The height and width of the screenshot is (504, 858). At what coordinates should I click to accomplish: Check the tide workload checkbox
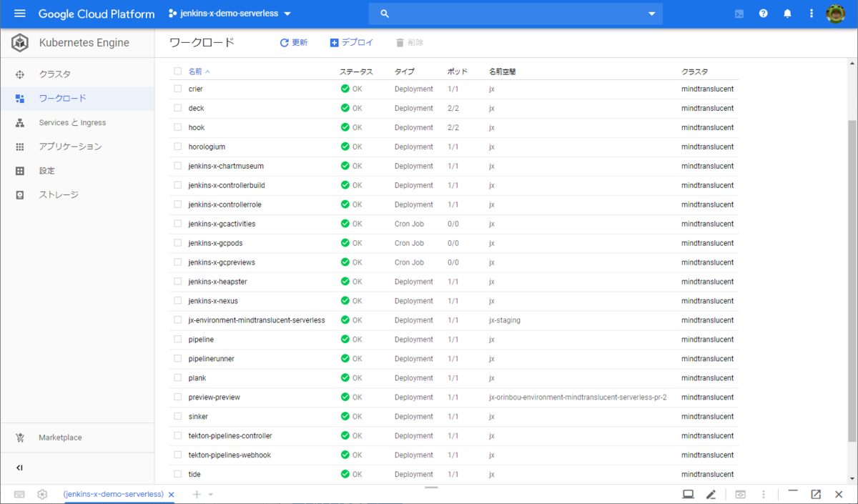pos(178,474)
